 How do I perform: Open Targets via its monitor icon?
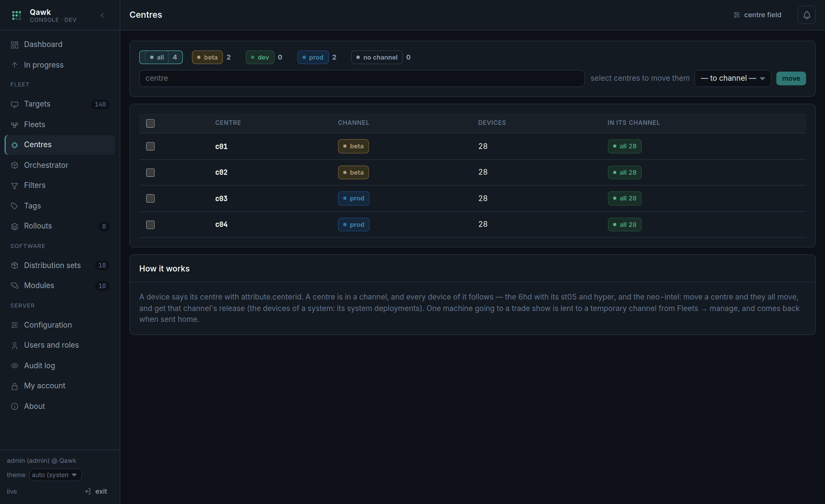pos(15,104)
